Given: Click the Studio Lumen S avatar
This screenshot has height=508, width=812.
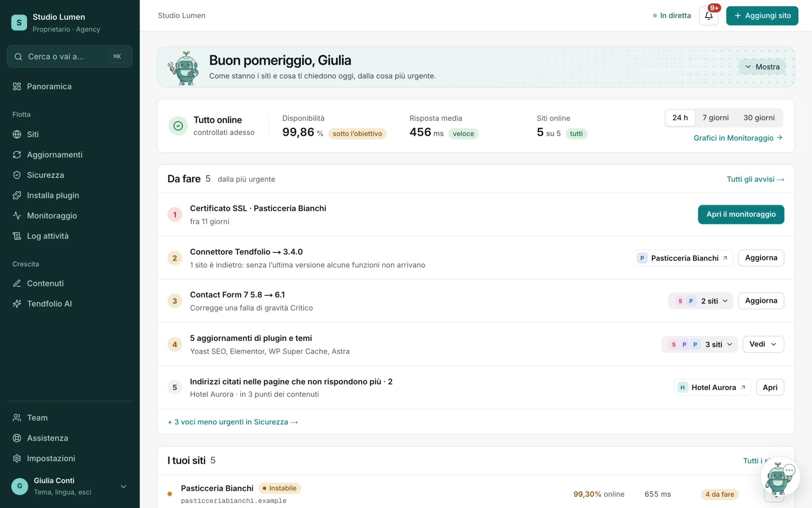Looking at the screenshot, I should 19,23.
